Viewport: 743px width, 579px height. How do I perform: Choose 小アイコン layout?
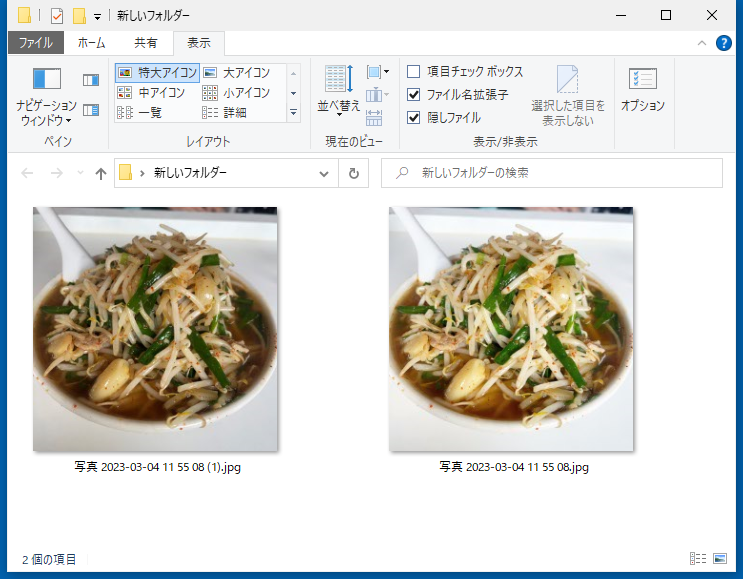[x=237, y=92]
